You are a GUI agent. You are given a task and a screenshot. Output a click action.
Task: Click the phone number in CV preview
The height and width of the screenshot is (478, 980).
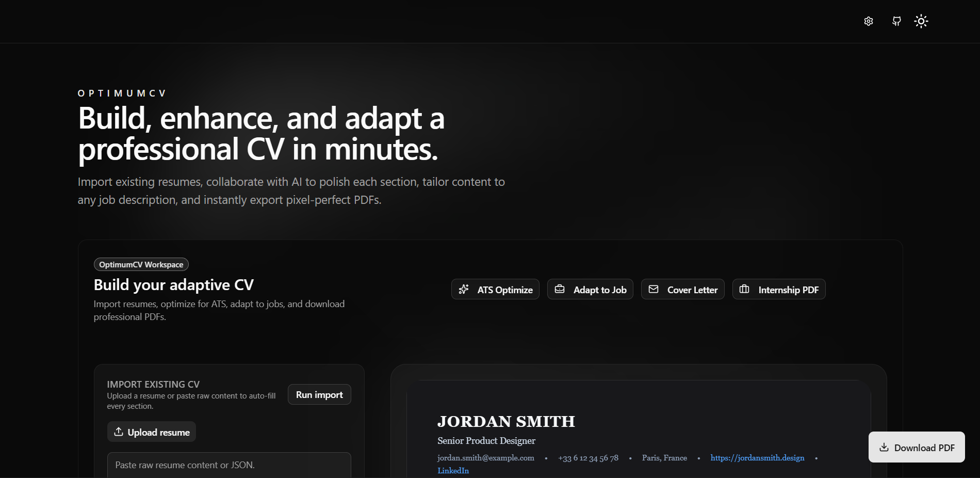coord(588,458)
